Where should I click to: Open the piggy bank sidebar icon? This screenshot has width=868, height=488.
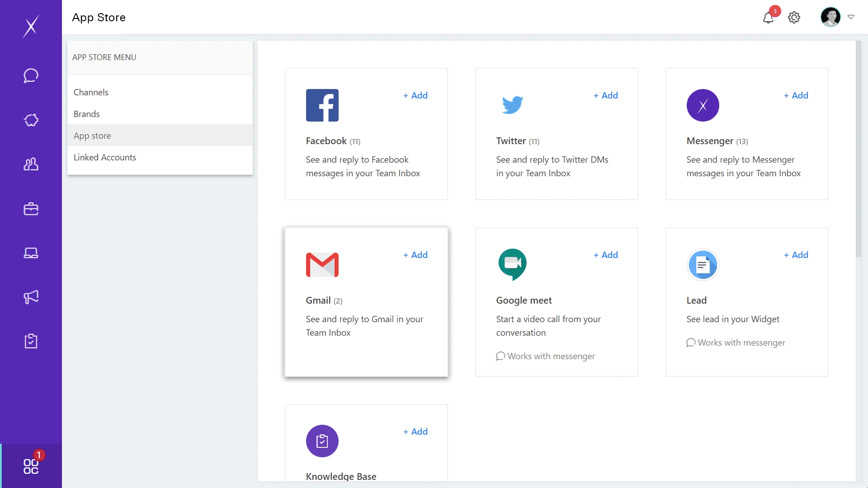[x=31, y=120]
